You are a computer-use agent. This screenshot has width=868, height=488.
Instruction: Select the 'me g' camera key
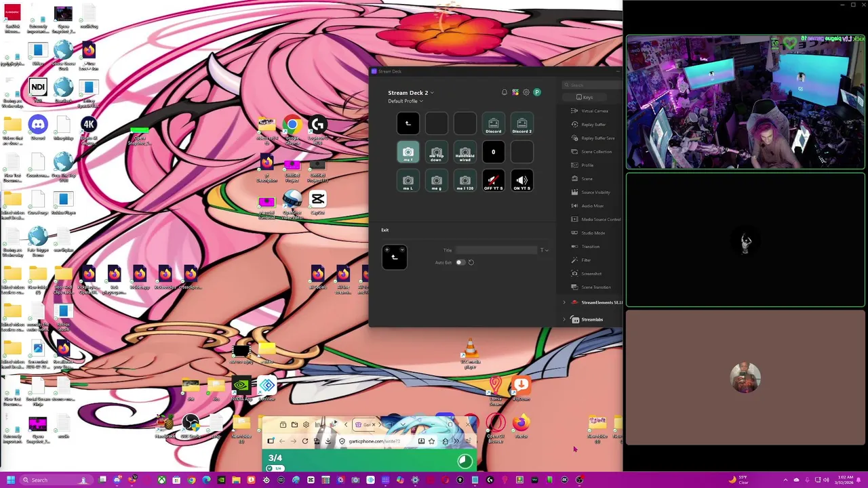437,181
